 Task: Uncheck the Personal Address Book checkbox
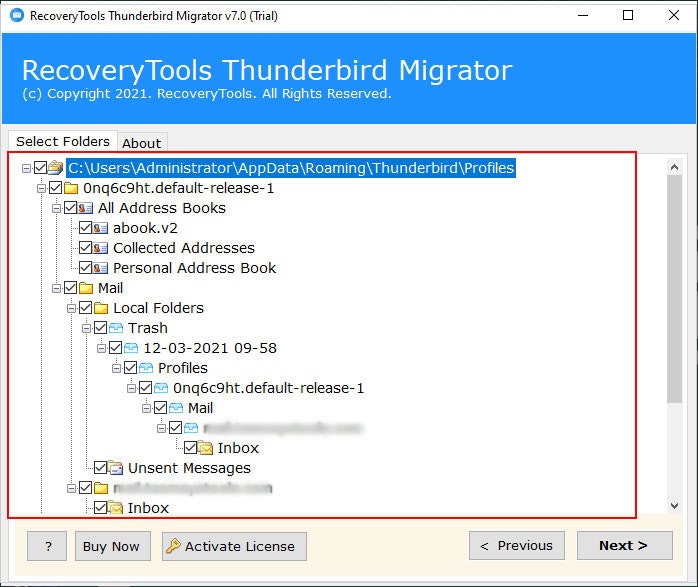pos(85,268)
